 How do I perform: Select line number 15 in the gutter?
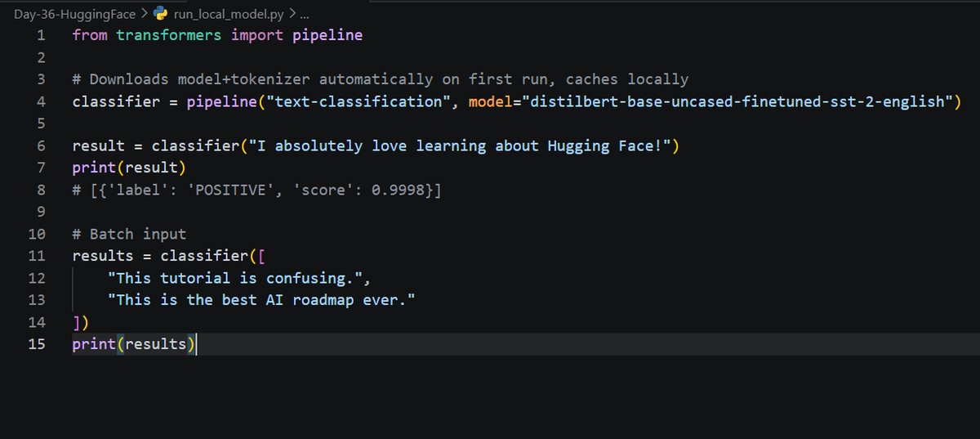[37, 344]
